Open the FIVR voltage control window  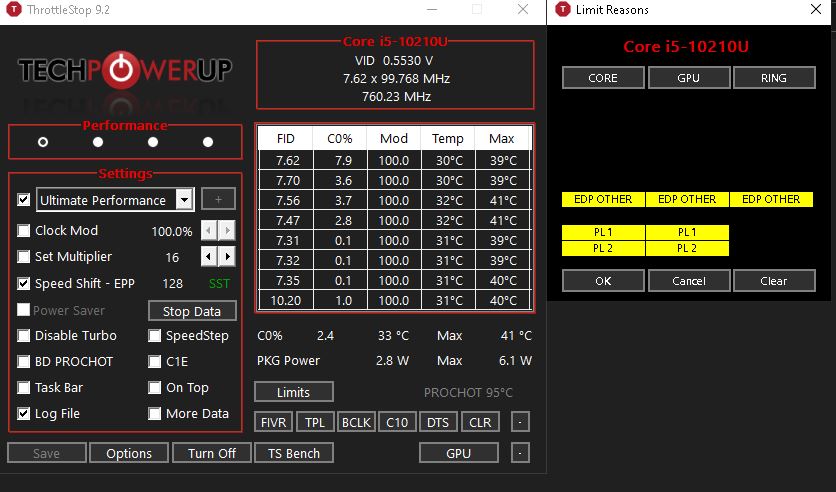[274, 422]
